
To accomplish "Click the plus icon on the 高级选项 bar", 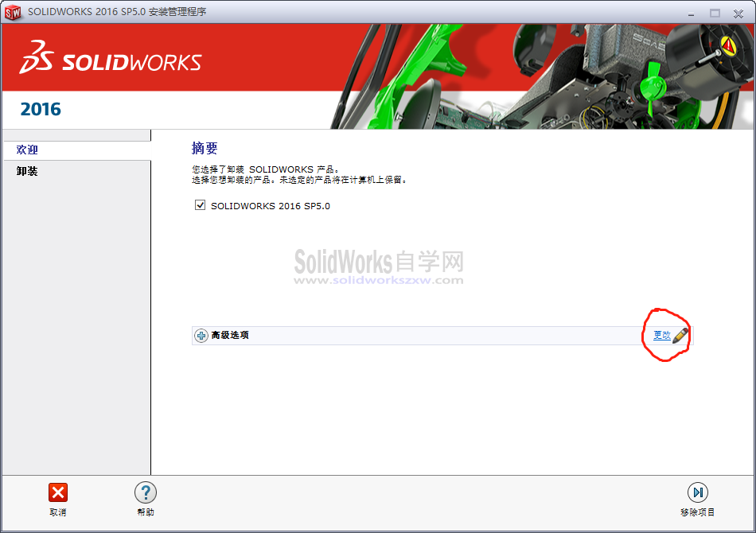I will click(199, 335).
